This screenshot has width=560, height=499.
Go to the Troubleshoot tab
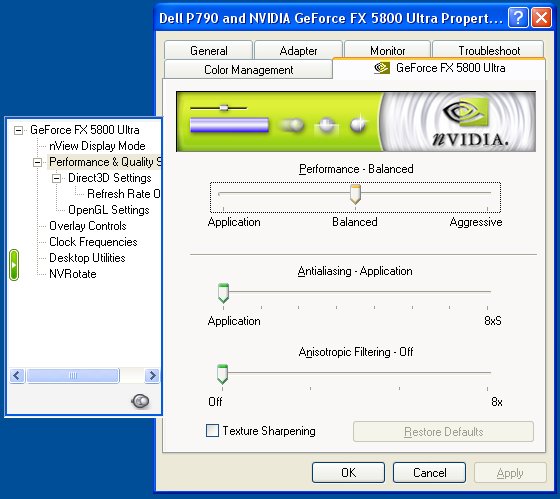[489, 50]
